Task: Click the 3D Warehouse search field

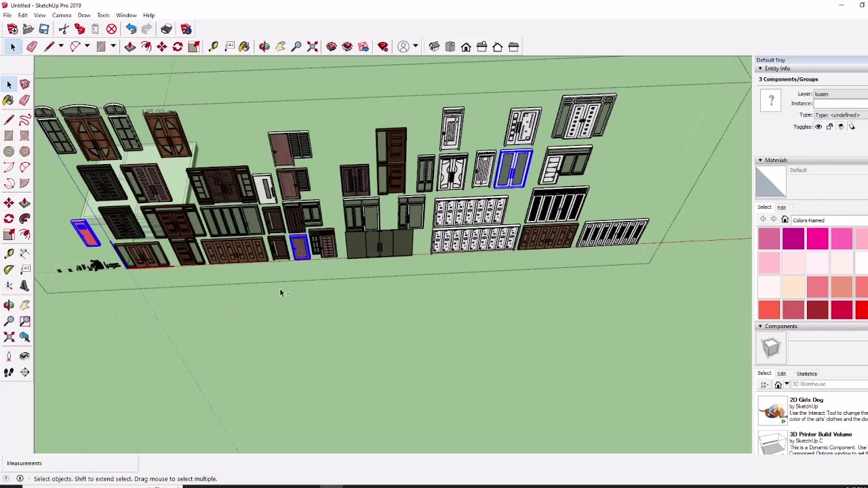Action: click(x=829, y=384)
